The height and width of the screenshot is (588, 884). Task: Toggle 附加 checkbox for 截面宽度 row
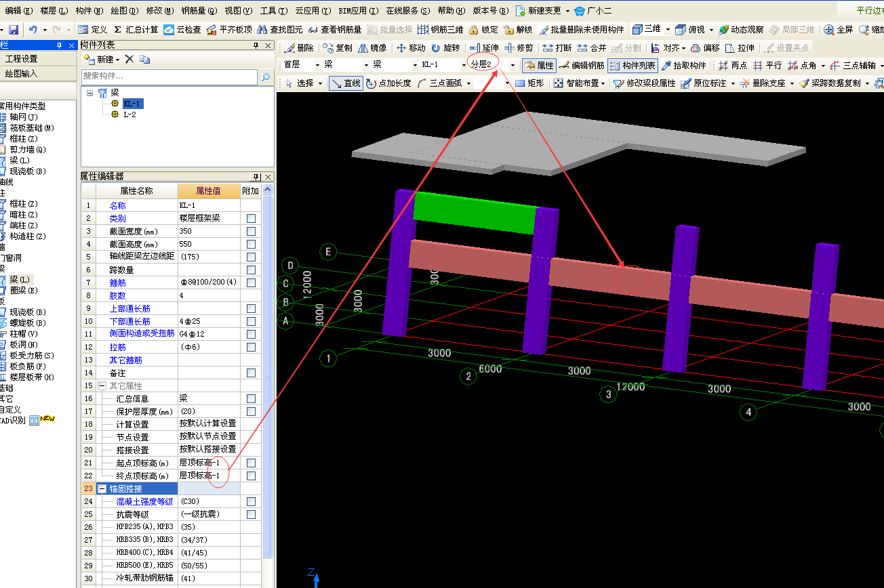pyautogui.click(x=251, y=232)
